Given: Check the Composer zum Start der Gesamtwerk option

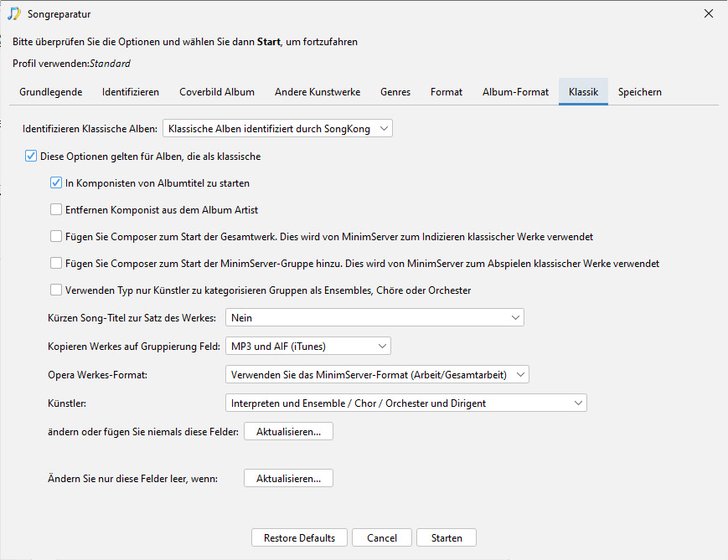Looking at the screenshot, I should tap(56, 237).
